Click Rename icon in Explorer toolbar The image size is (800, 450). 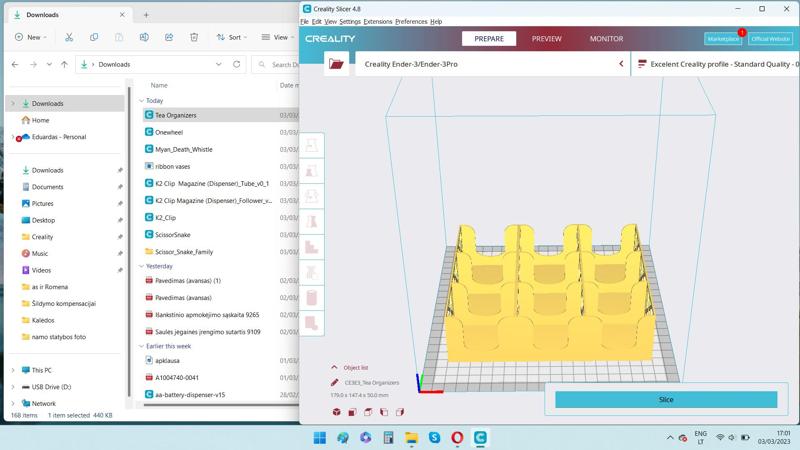tap(144, 37)
